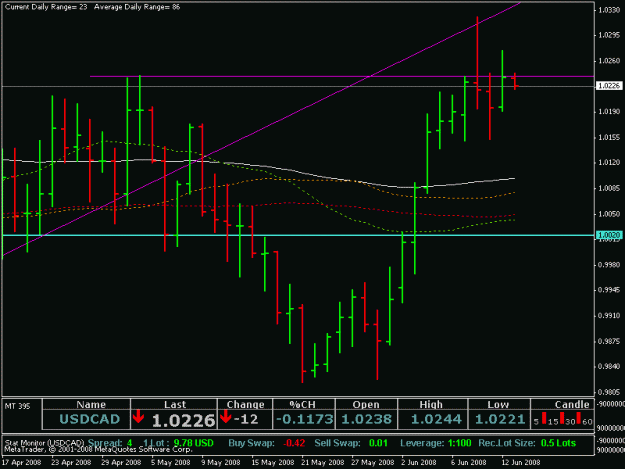Click the cyan 1.0020 level tag on the axis

(609, 235)
